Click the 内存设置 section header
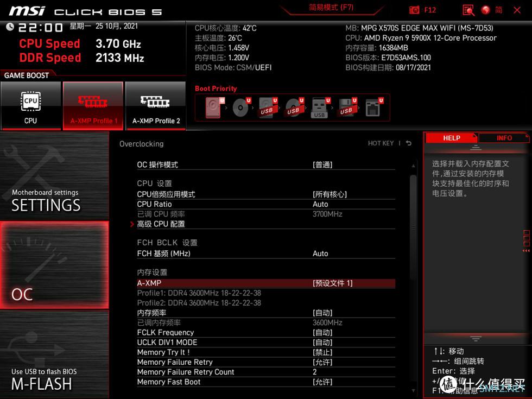Image resolution: width=532 pixels, height=399 pixels. point(152,272)
